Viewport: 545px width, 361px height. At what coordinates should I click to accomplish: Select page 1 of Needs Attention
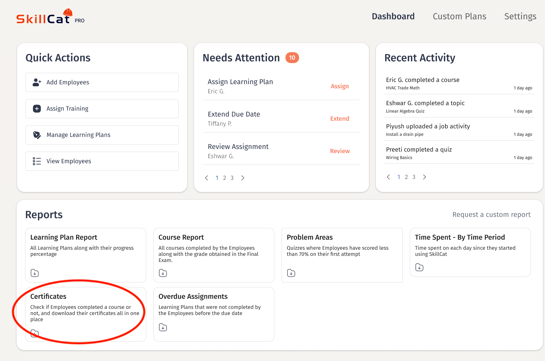click(217, 178)
